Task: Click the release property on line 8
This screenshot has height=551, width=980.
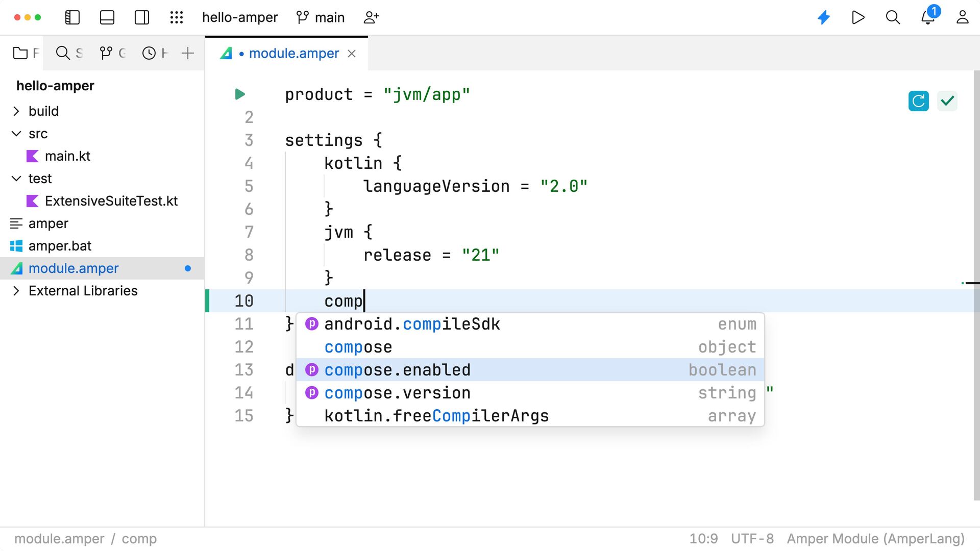Action: pyautogui.click(x=397, y=255)
